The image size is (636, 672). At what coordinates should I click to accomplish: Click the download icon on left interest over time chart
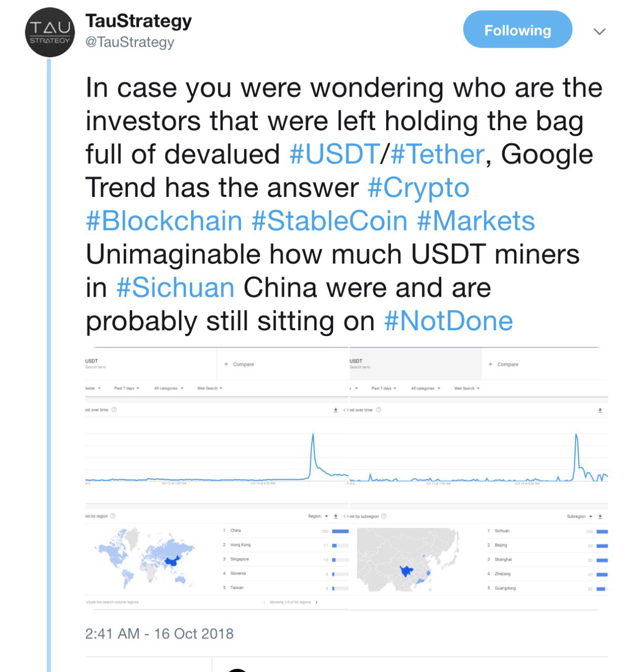coord(336,410)
